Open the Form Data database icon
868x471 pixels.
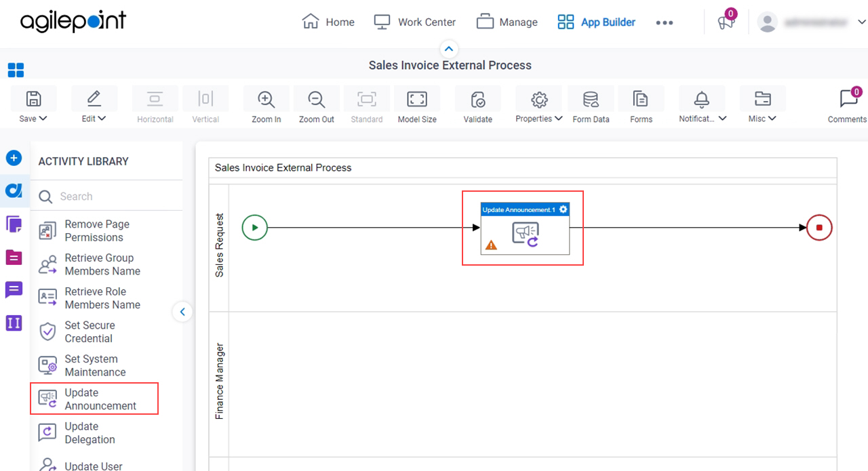591,99
